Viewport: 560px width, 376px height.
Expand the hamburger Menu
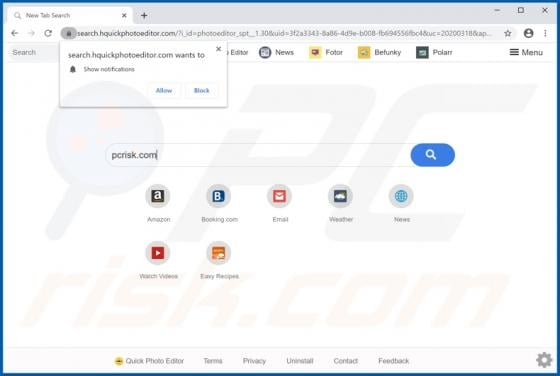[526, 52]
